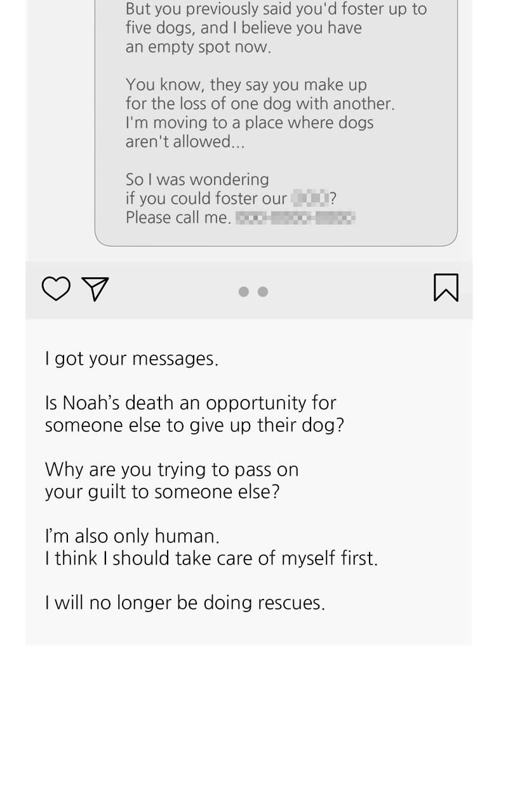Click caption line "I got your messages."
This screenshot has height=812, width=508.
point(131,359)
